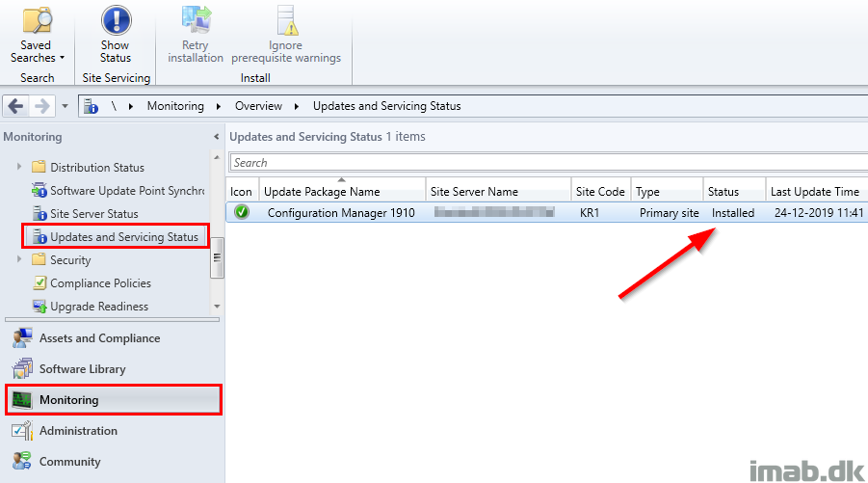This screenshot has height=483, width=868.
Task: Click the Installed status cell
Action: click(733, 213)
